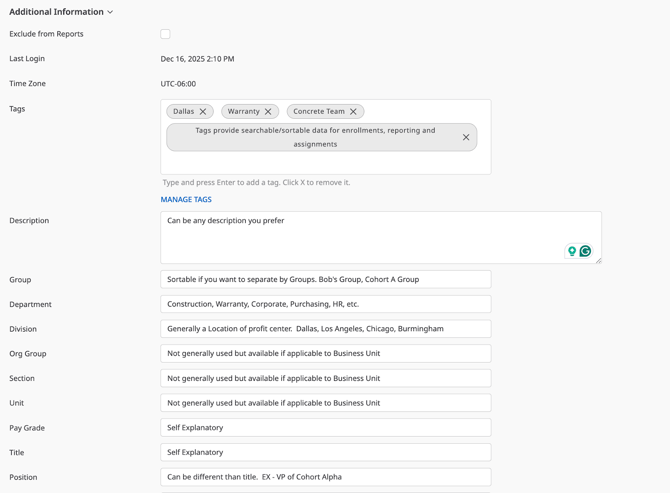Image resolution: width=670 pixels, height=493 pixels.
Task: Focus the Group input field
Action: [325, 280]
